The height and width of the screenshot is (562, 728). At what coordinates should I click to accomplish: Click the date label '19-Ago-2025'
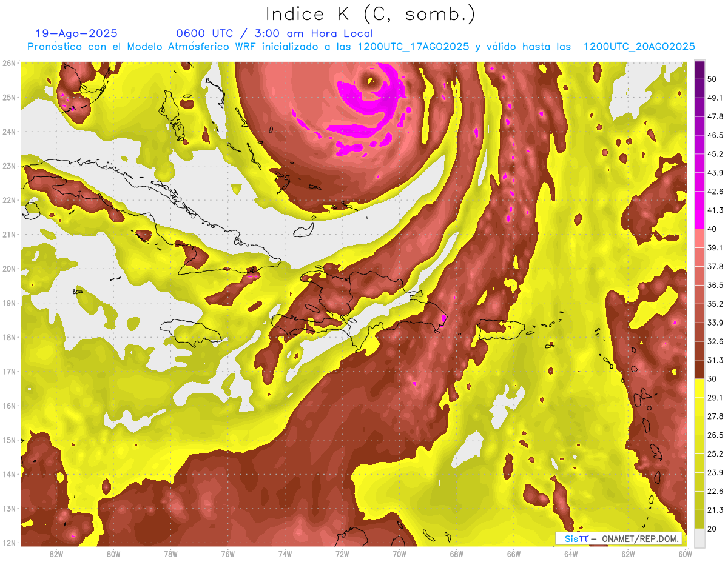[76, 33]
